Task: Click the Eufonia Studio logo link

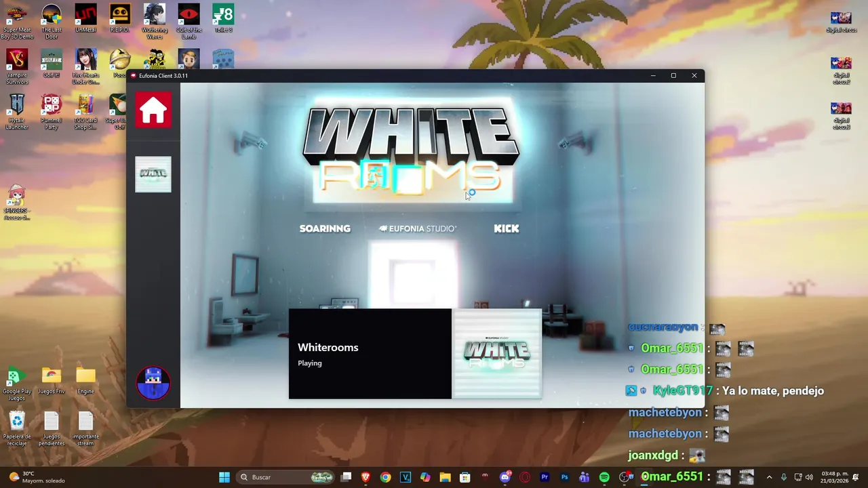Action: point(418,228)
